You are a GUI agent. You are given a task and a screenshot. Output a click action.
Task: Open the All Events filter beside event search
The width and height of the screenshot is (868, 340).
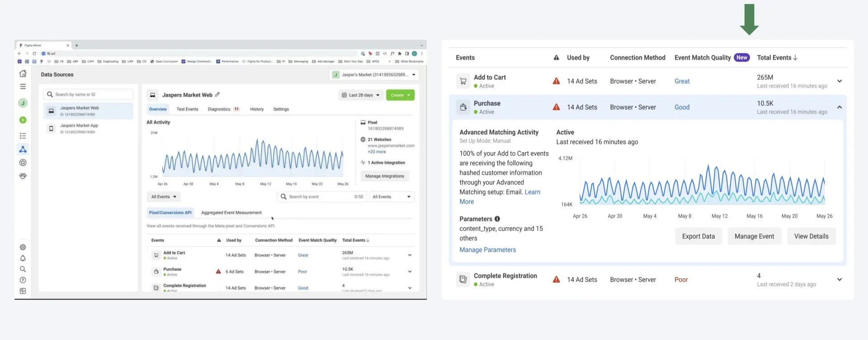pyautogui.click(x=392, y=197)
